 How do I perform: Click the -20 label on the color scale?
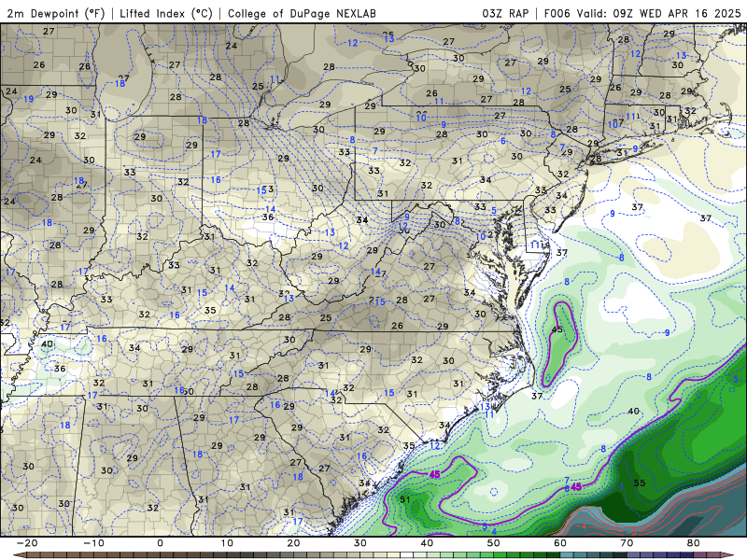pyautogui.click(x=27, y=543)
